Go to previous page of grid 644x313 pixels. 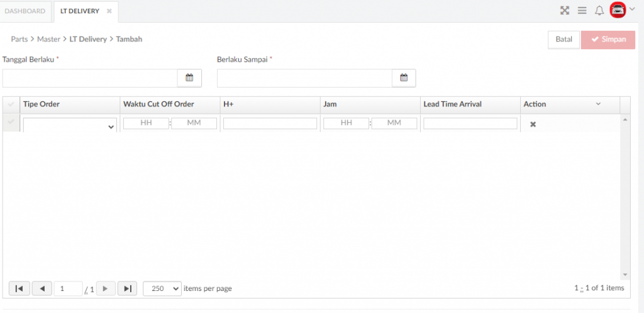42,288
